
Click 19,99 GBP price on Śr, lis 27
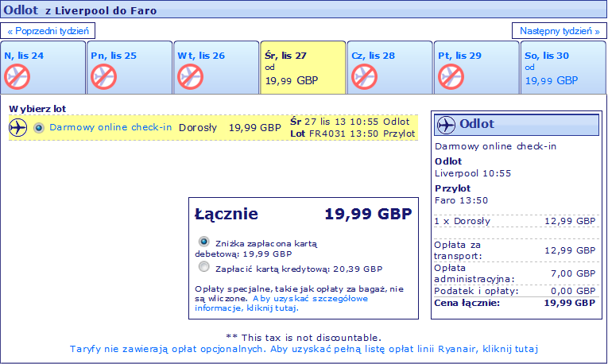[x=292, y=80]
